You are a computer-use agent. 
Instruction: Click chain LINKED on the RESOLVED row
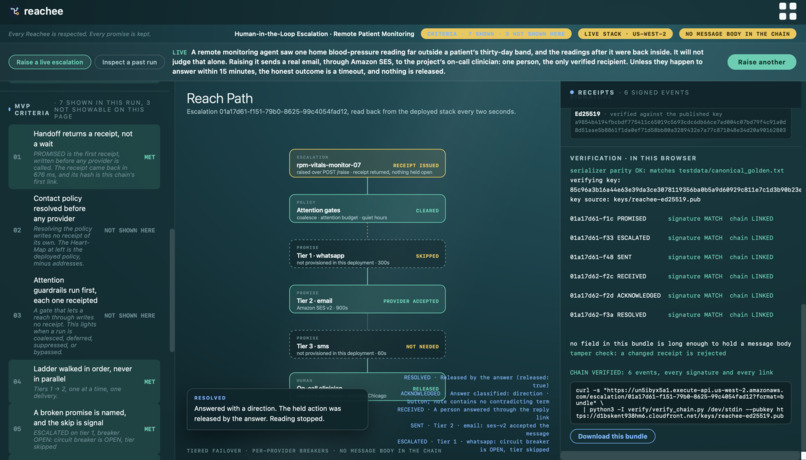(x=751, y=315)
